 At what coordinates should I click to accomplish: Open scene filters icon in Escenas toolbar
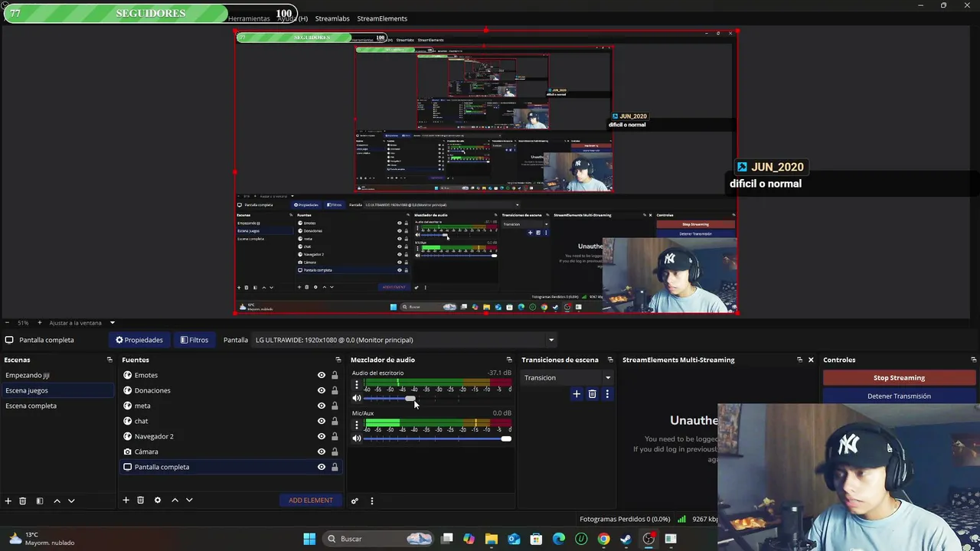40,500
